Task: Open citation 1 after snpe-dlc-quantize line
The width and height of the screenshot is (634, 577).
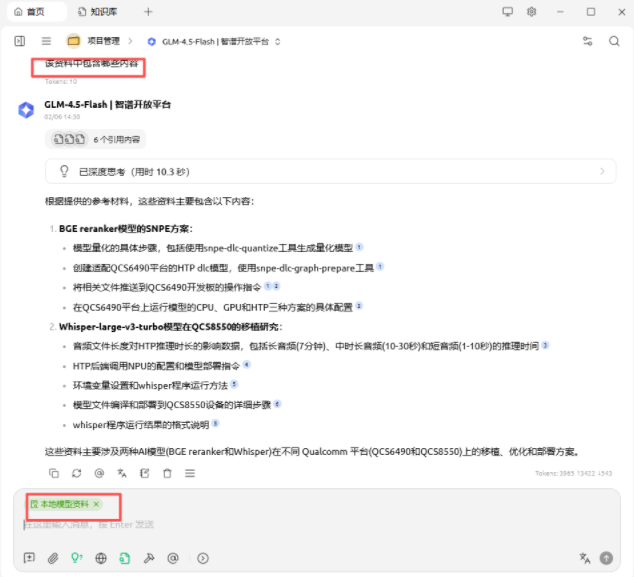Action: click(x=359, y=247)
